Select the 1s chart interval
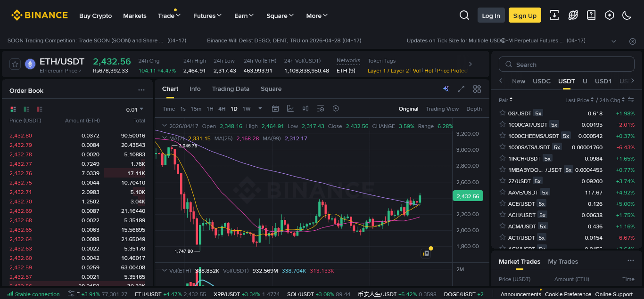 [x=182, y=109]
